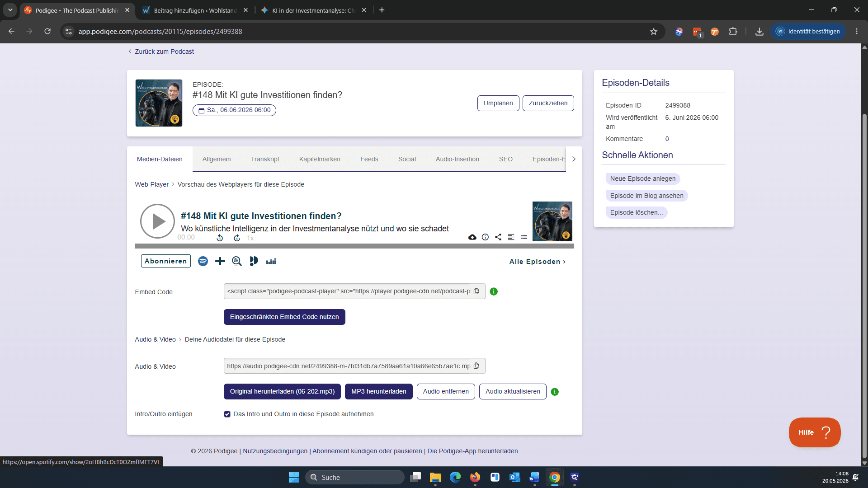Open File Explorer from the taskbar
Screen dimensions: 868x488
pos(435,477)
